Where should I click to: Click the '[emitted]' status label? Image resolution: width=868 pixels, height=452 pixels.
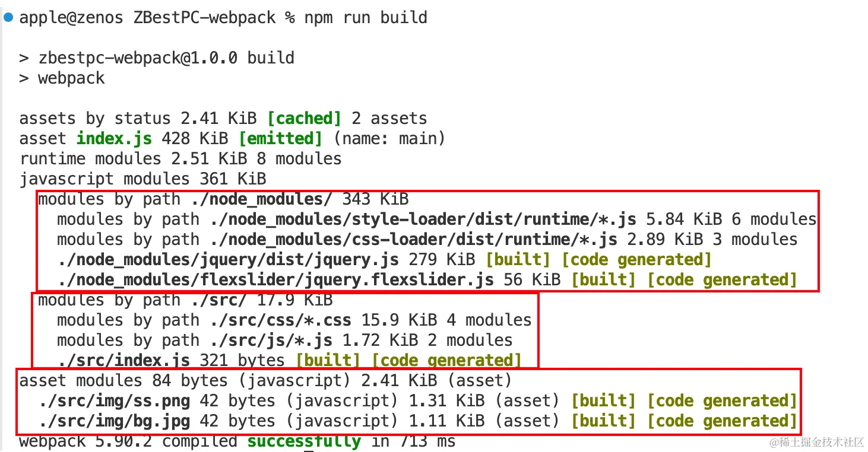click(280, 138)
